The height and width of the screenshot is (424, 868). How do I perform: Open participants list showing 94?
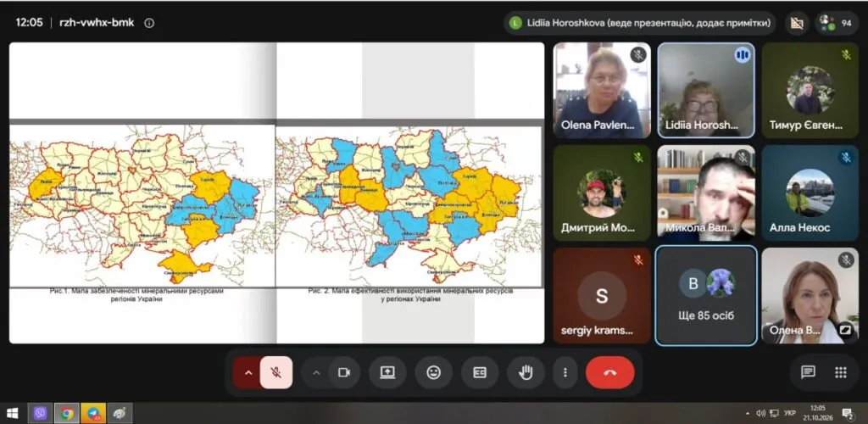(x=836, y=23)
